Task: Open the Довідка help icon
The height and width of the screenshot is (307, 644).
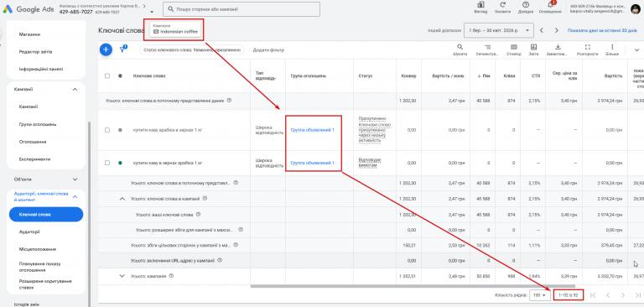Action: [x=525, y=5]
